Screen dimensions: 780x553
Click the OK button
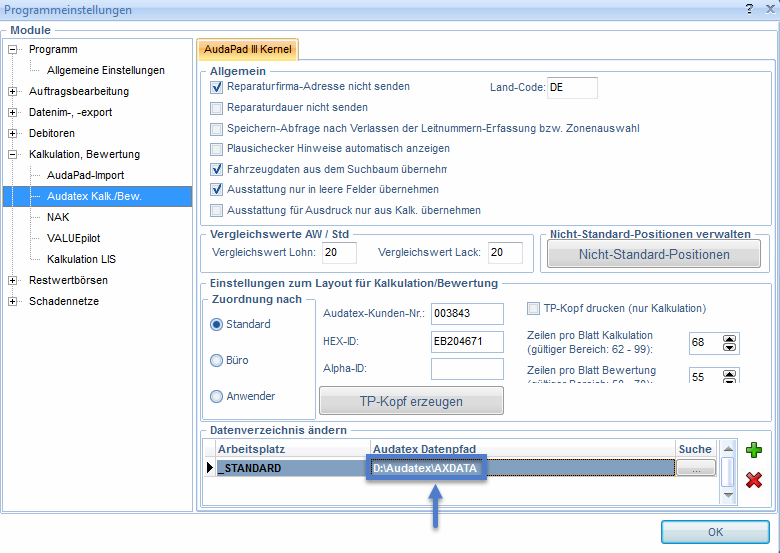pyautogui.click(x=715, y=532)
